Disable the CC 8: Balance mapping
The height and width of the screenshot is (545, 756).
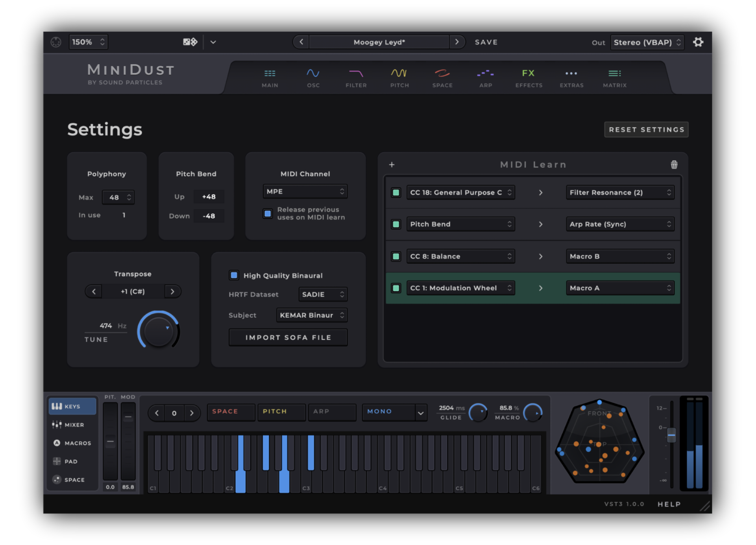pyautogui.click(x=396, y=256)
